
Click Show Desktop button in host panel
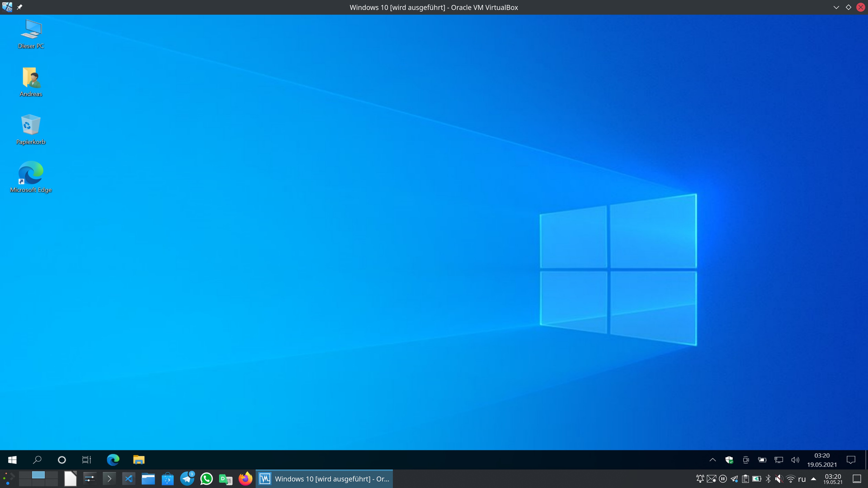(857, 479)
